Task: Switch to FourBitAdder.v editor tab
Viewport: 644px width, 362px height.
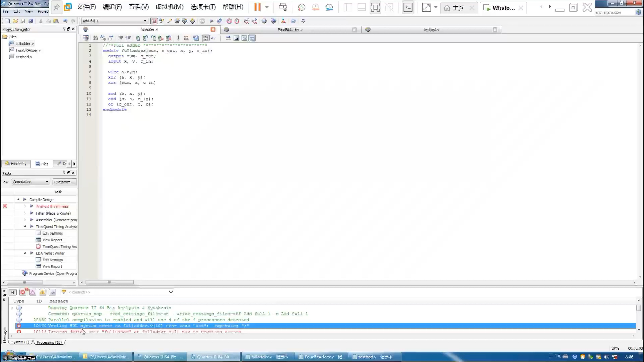Action: pos(290,30)
